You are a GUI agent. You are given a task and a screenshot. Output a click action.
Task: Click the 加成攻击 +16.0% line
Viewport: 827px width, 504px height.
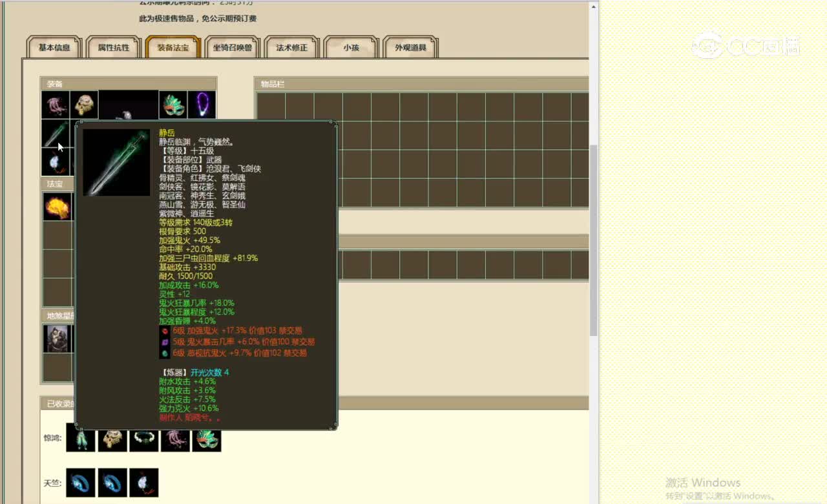(189, 285)
